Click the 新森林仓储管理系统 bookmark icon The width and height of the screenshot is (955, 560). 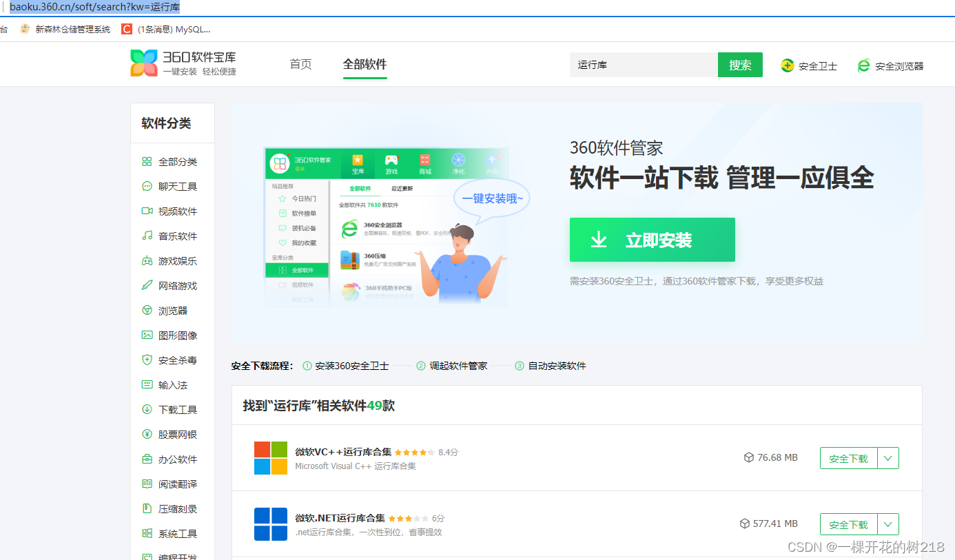coord(25,29)
